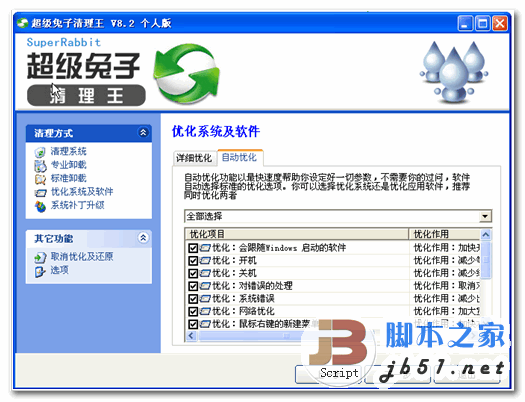Uncheck 优化：会跟随Windows 启动的软件
This screenshot has width=525, height=402.
pos(193,248)
